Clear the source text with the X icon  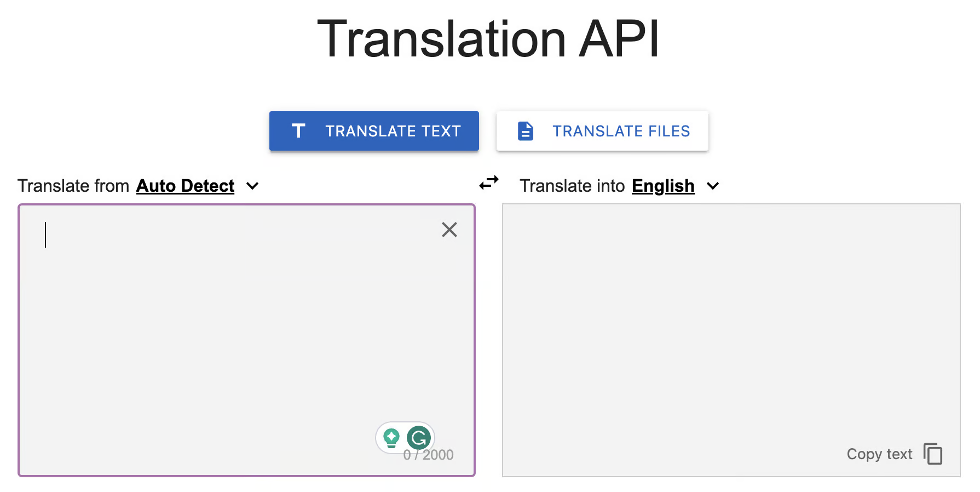pyautogui.click(x=449, y=230)
